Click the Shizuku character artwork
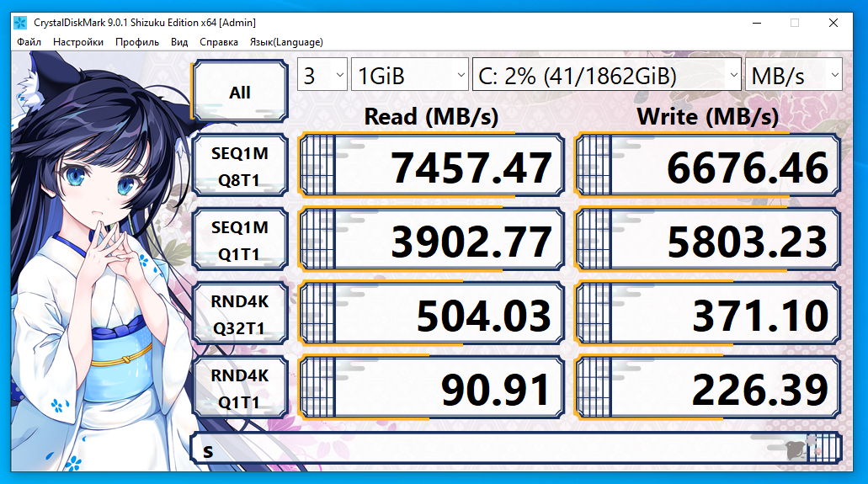The image size is (868, 484). 101,262
